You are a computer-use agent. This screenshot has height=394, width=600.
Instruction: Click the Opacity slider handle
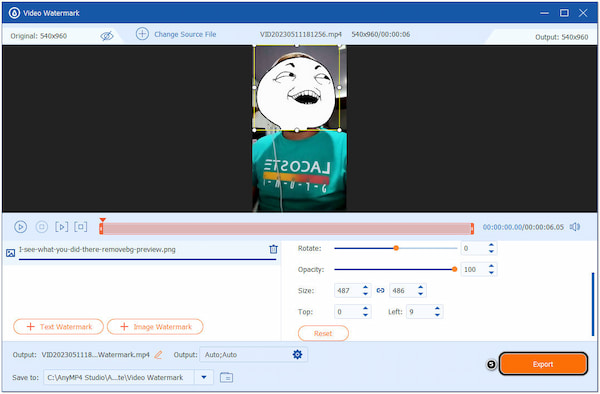[454, 269]
